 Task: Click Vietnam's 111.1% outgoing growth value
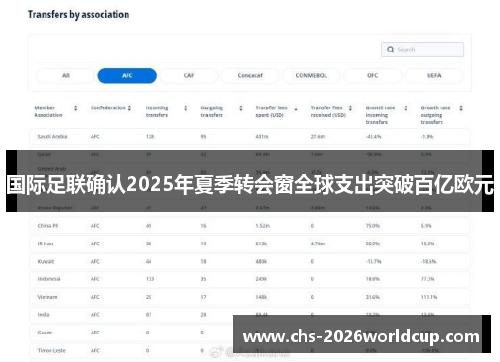pyautogui.click(x=429, y=297)
